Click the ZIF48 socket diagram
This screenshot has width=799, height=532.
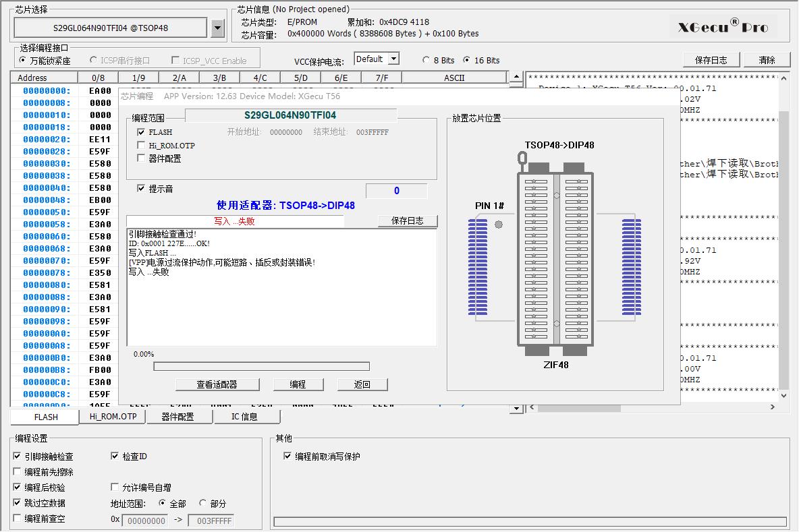(x=556, y=258)
